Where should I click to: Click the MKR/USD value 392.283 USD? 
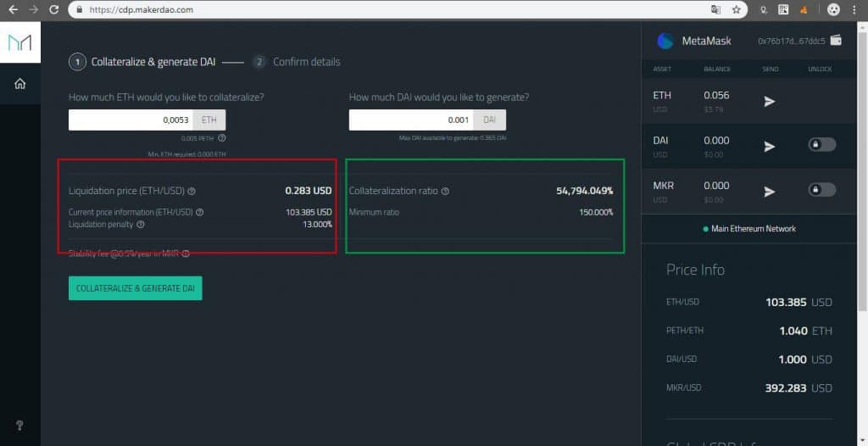tap(798, 388)
